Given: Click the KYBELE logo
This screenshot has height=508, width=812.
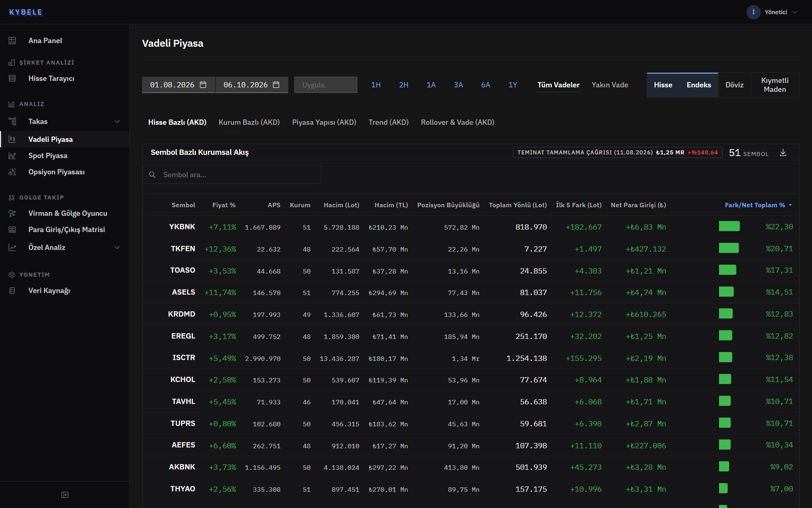Looking at the screenshot, I should (x=26, y=12).
